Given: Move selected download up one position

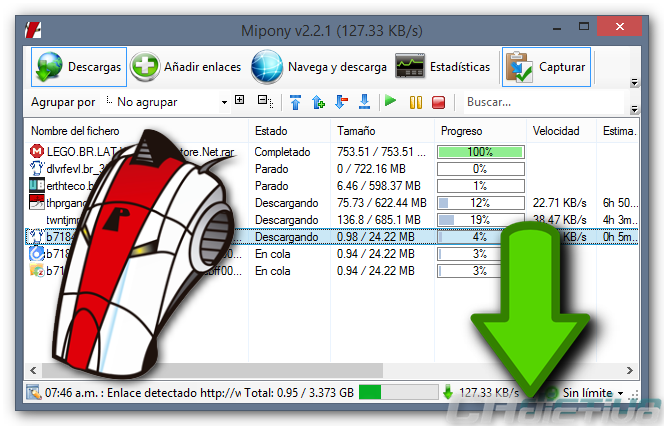Looking at the screenshot, I should coord(318,102).
